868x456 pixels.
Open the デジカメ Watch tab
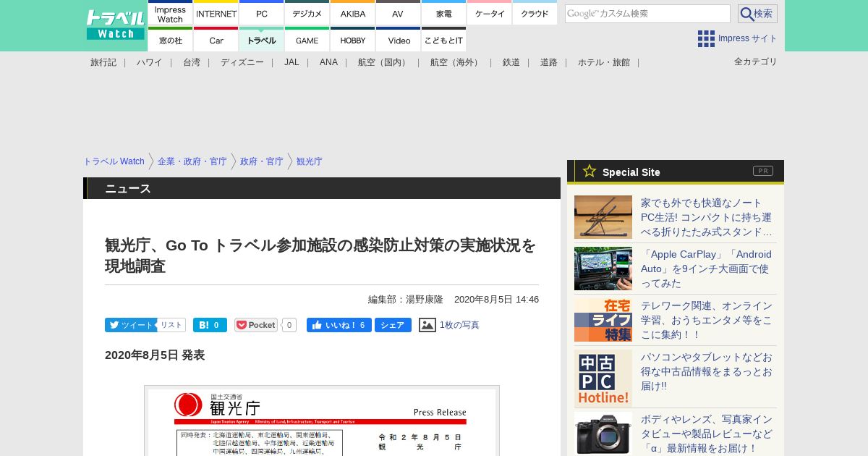307,13
